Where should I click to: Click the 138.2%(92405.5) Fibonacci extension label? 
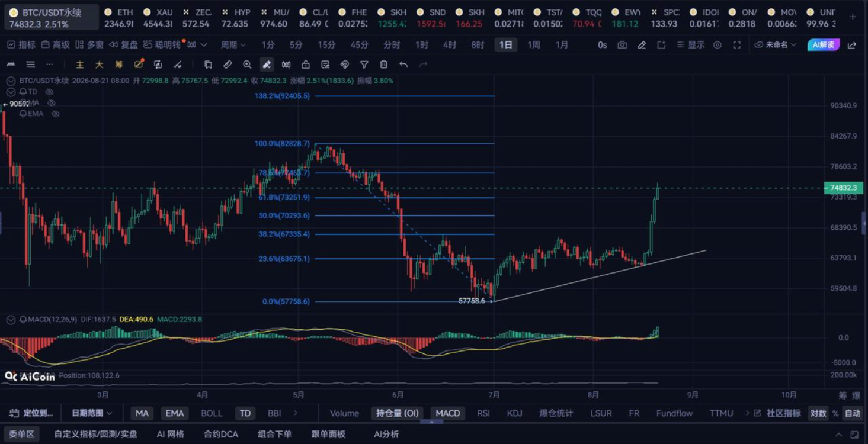point(282,96)
